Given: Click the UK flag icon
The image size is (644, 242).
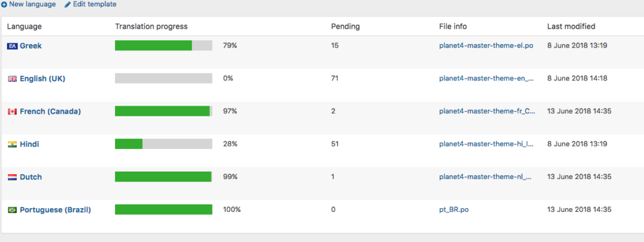Looking at the screenshot, I should tap(13, 79).
